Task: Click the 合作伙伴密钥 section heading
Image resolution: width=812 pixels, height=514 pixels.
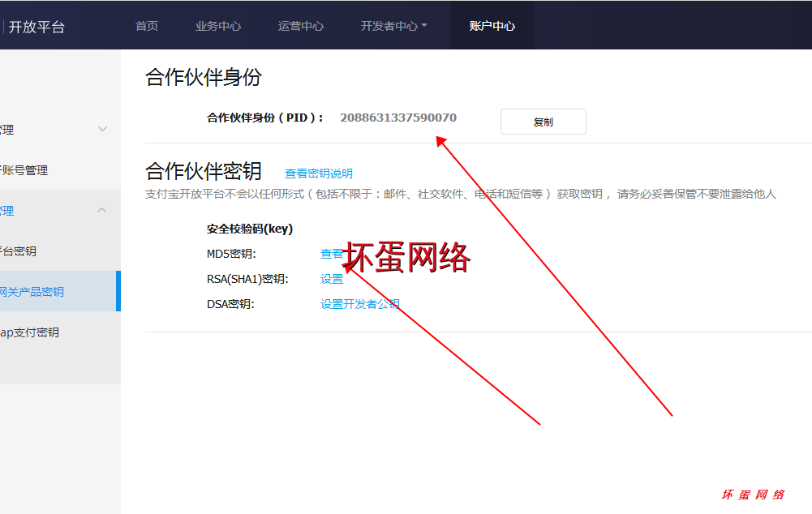Action: tap(204, 171)
